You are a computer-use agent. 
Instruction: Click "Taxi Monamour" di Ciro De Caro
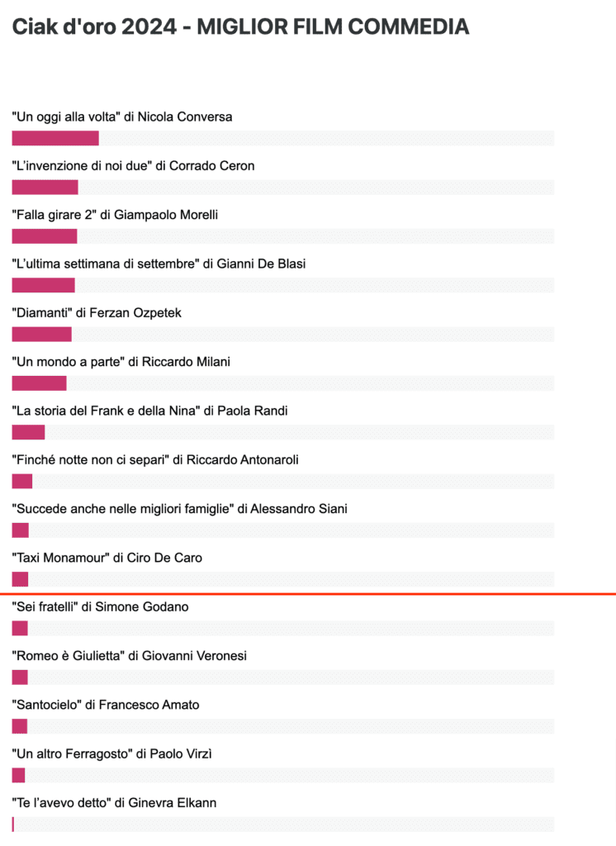107,558
